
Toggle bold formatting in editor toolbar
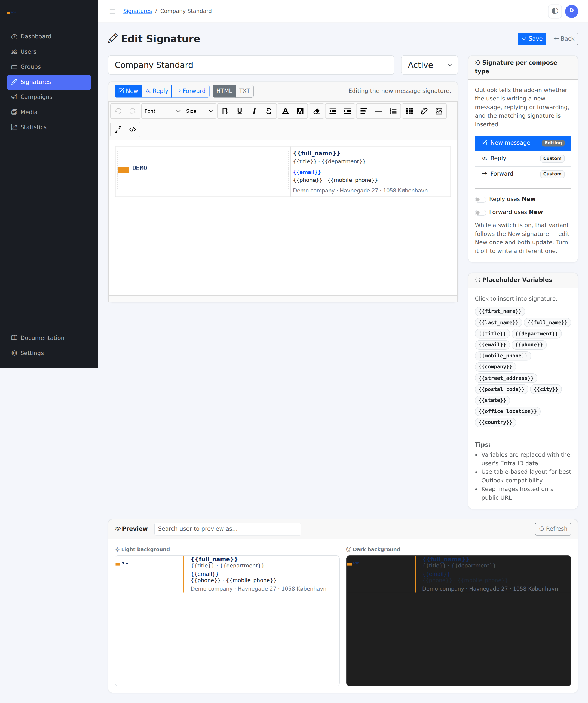click(x=225, y=111)
